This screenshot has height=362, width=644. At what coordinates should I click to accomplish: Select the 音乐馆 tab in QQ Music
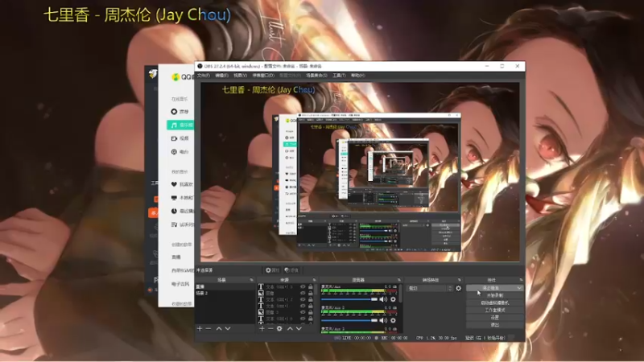pos(180,125)
